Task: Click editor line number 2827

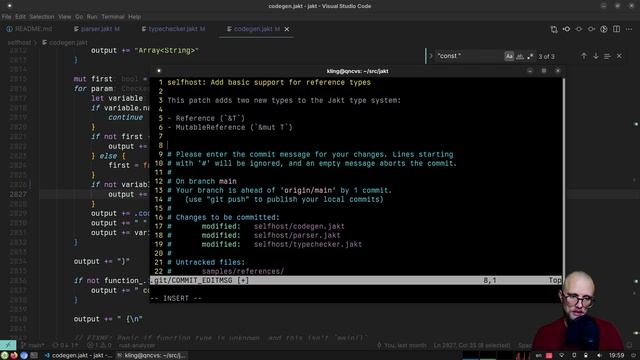Action: pos(18,194)
